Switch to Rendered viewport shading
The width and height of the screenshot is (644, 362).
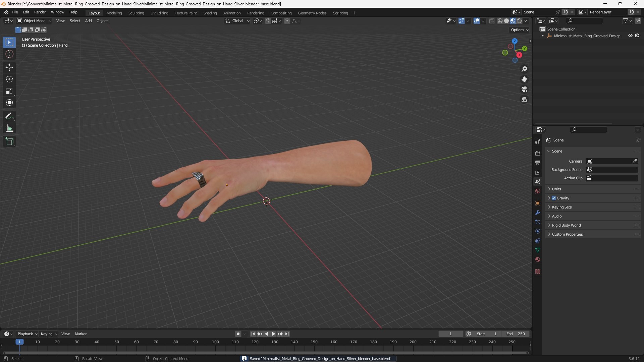(519, 21)
